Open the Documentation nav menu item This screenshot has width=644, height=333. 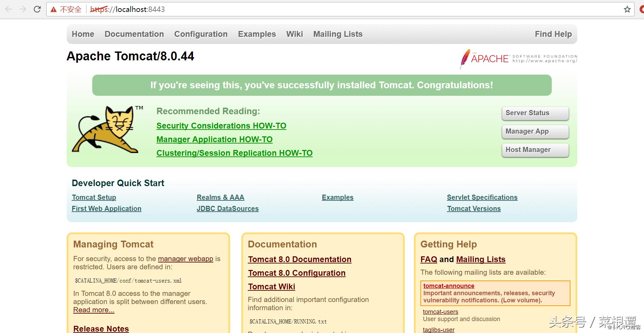134,34
